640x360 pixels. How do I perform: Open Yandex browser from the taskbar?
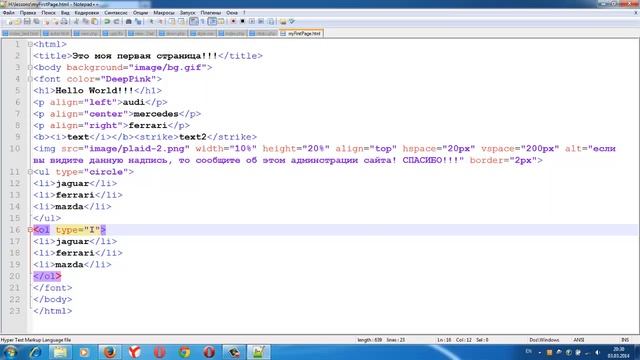tap(134, 352)
